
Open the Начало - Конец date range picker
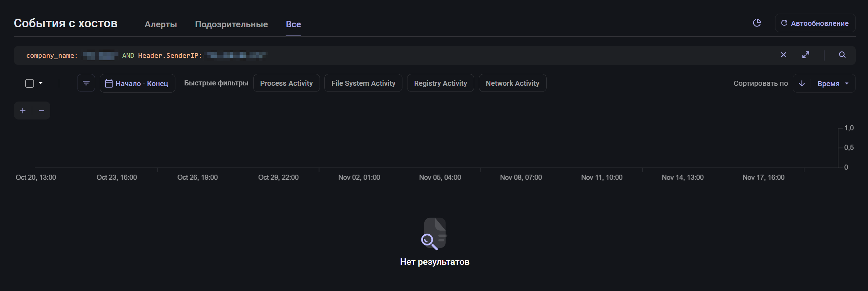[137, 84]
